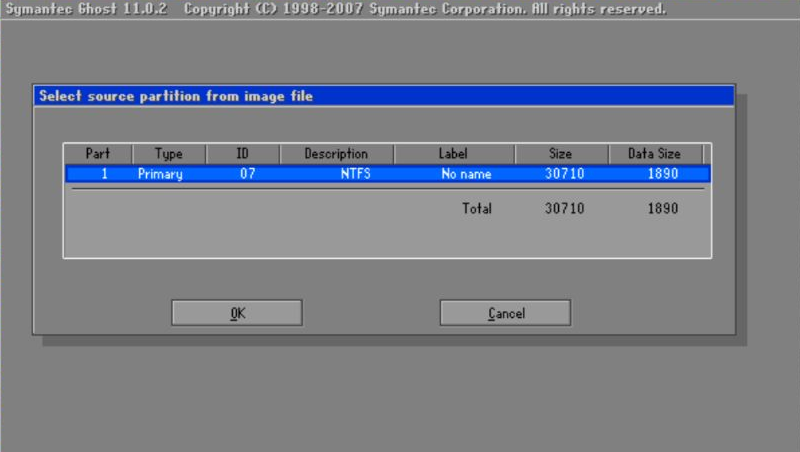This screenshot has height=452, width=800.
Task: Select the Part column header
Action: (98, 154)
